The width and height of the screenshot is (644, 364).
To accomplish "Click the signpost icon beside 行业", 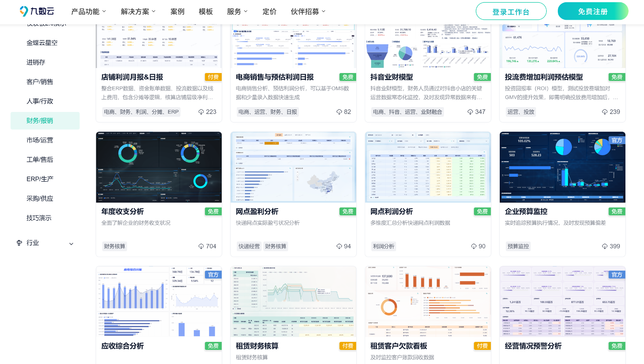I will coord(19,243).
